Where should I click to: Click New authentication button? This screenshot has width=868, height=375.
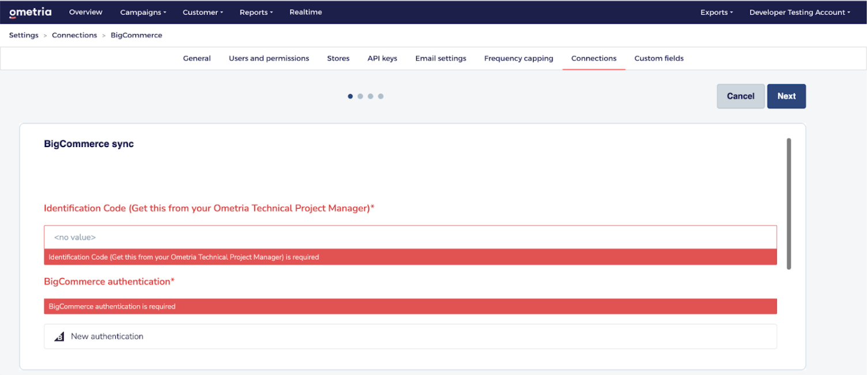tap(410, 336)
